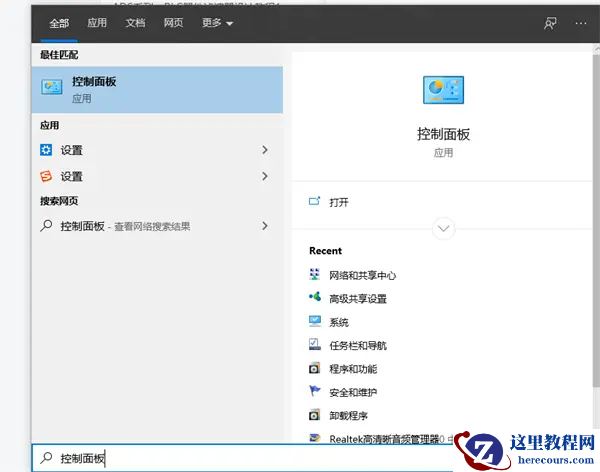The image size is (600, 472).
Task: Open recent item 高级共享设置
Action: coord(358,299)
